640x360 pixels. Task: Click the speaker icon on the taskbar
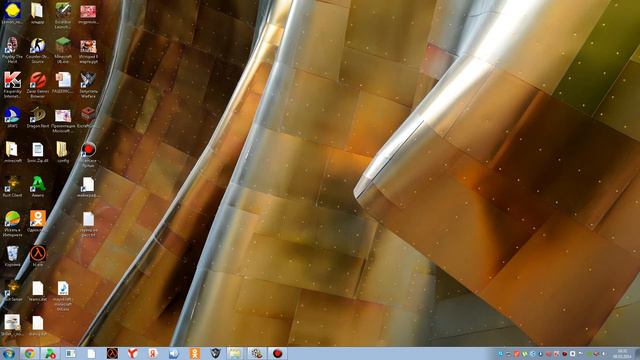pyautogui.click(x=174, y=353)
